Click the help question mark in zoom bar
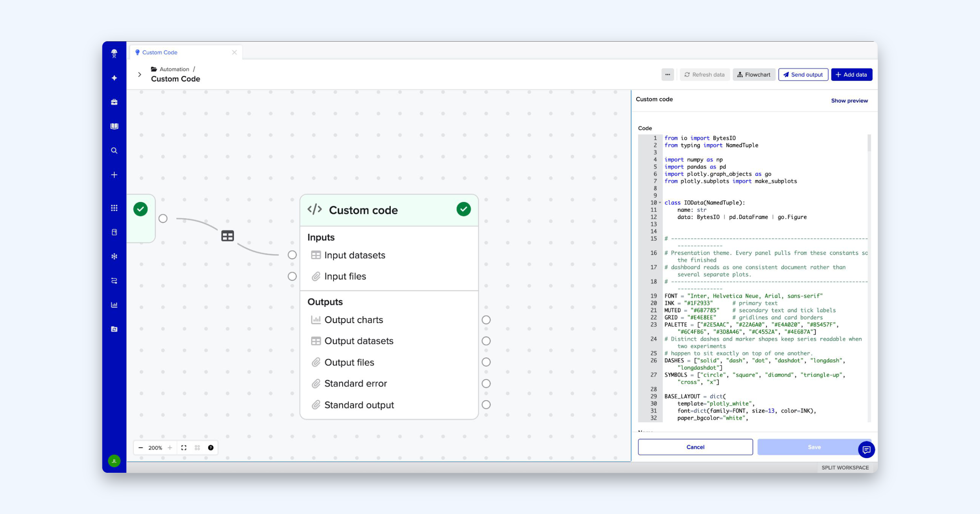Image resolution: width=980 pixels, height=514 pixels. pos(211,448)
